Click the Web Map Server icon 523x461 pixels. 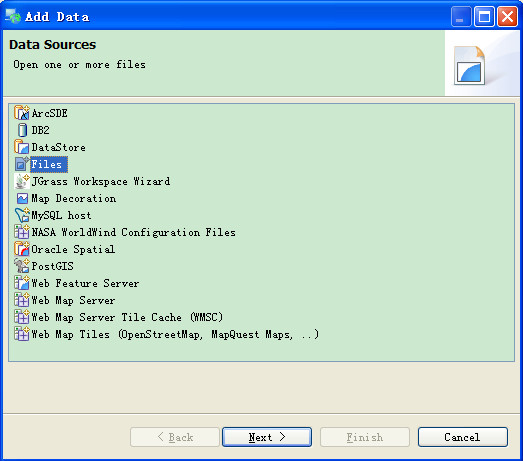tap(22, 300)
